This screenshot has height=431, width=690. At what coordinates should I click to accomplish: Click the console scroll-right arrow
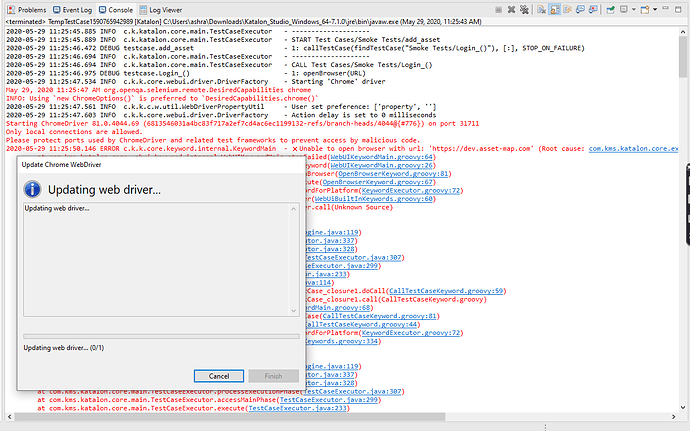(674, 416)
